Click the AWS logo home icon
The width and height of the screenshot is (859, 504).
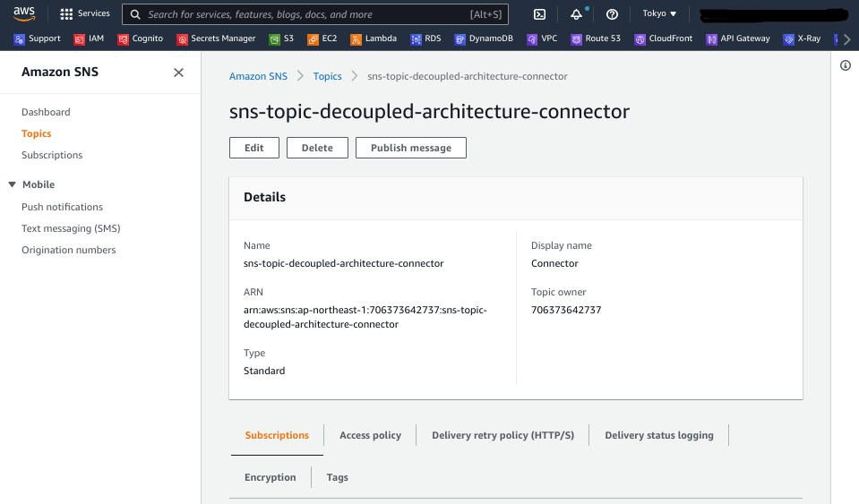24,13
